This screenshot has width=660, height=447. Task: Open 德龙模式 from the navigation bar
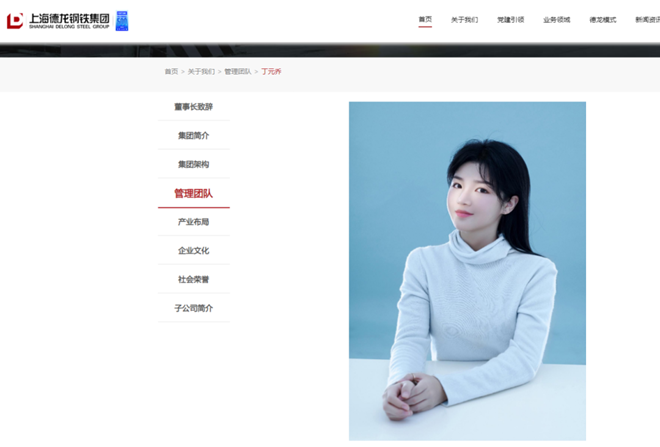click(602, 20)
